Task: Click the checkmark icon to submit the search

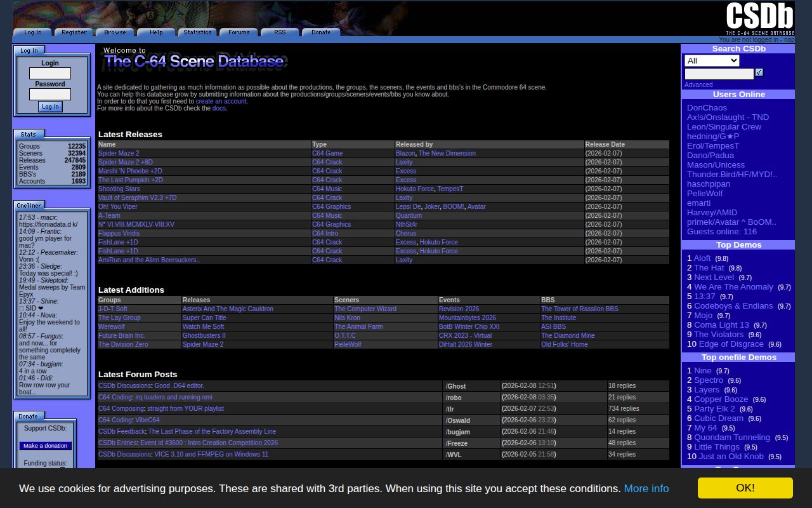Action: coord(759,72)
